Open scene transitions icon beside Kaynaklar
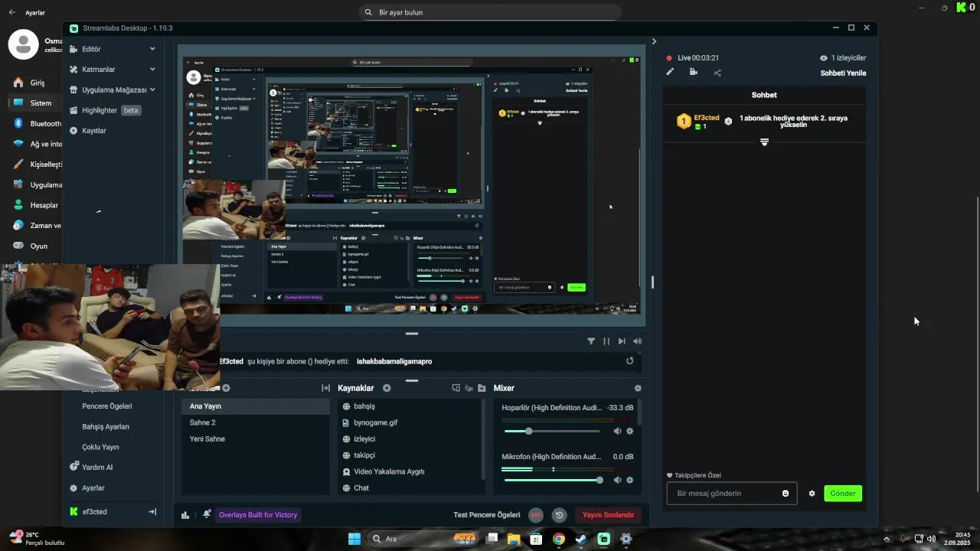 (325, 388)
